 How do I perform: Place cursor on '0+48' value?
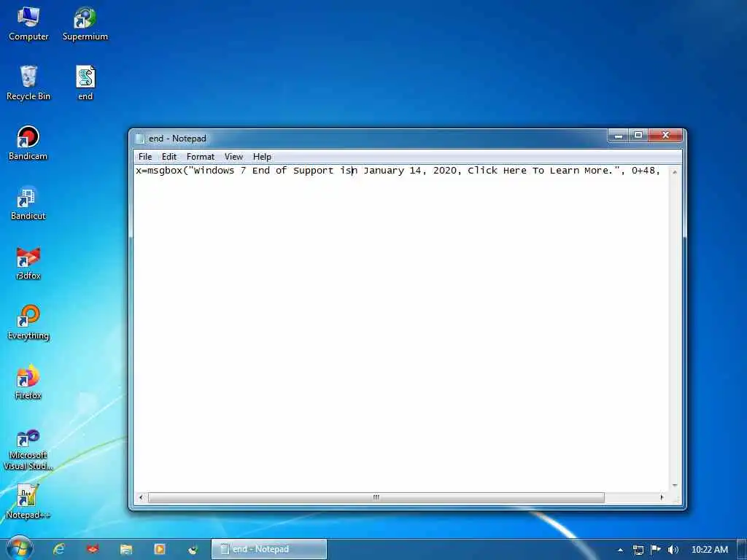[643, 171]
